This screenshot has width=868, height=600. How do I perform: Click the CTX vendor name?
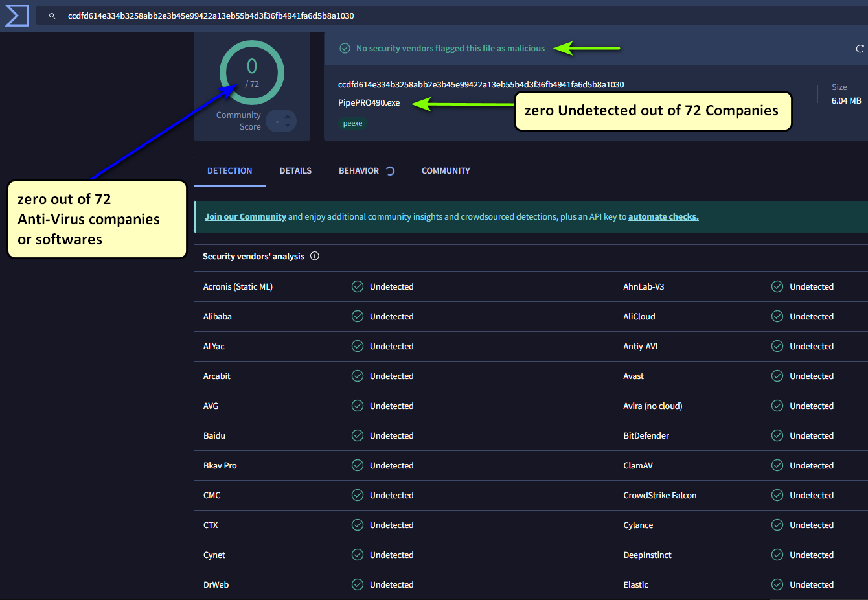(x=211, y=525)
